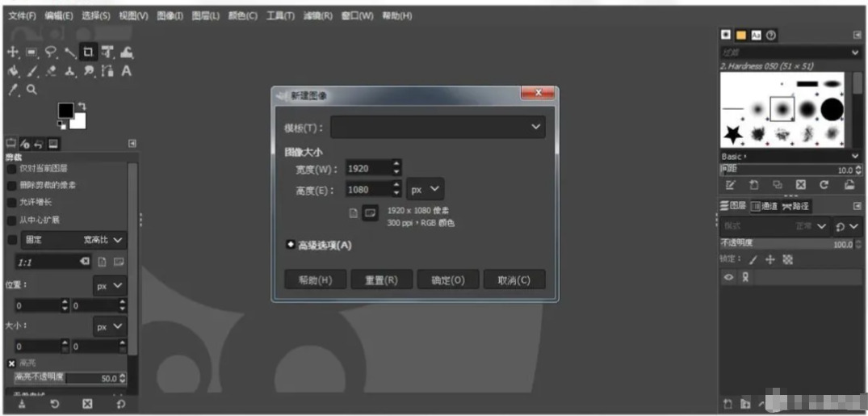Open the brush filter dropdown
The image size is (868, 416).
click(x=790, y=53)
